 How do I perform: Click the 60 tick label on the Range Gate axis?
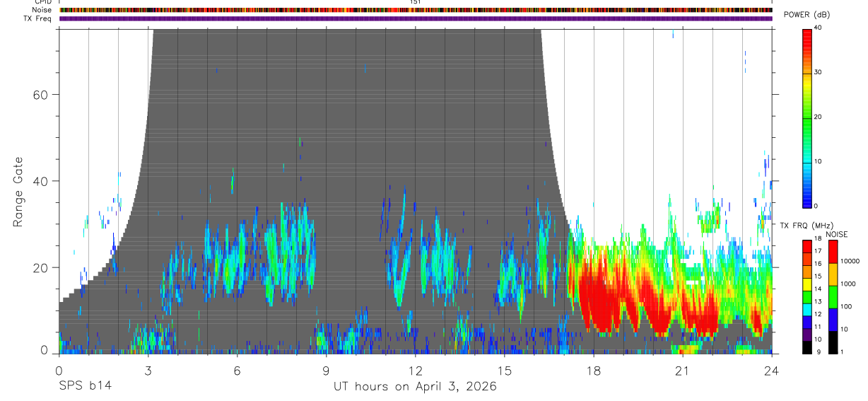click(39, 94)
